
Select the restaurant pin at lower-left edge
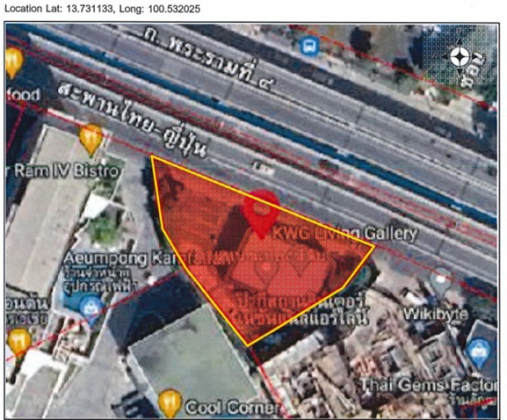coord(18,342)
